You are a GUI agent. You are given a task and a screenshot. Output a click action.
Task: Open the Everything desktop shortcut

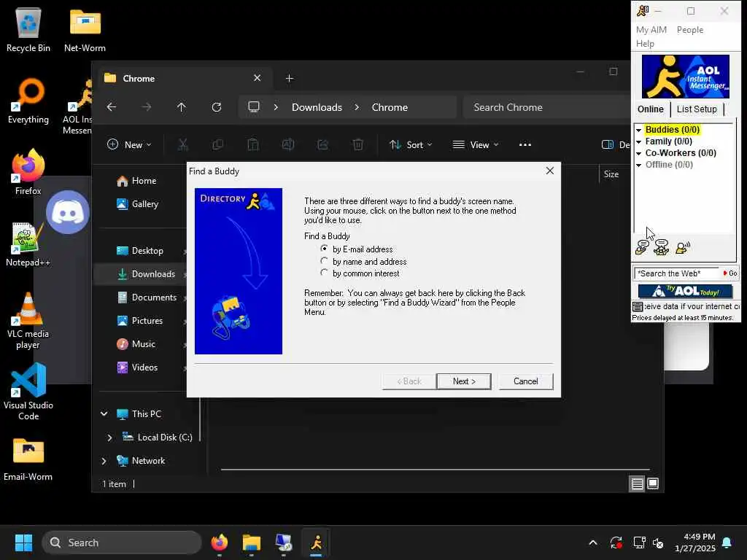point(28,101)
